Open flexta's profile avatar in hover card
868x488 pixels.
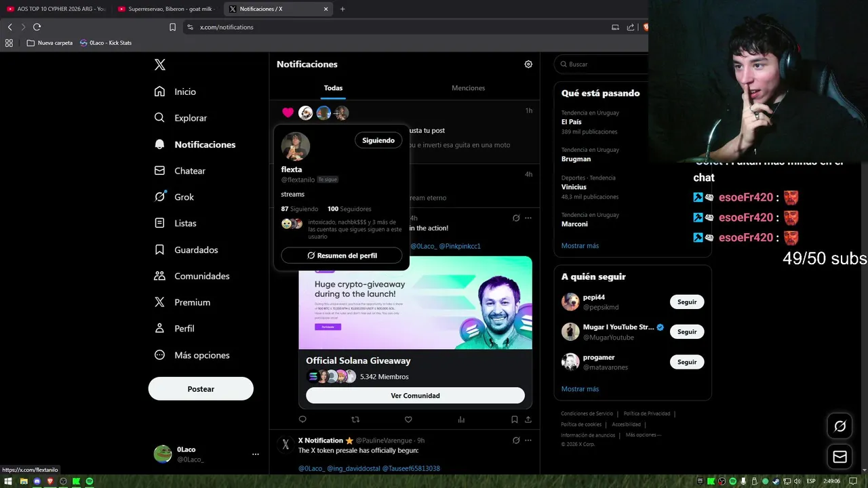(x=296, y=146)
